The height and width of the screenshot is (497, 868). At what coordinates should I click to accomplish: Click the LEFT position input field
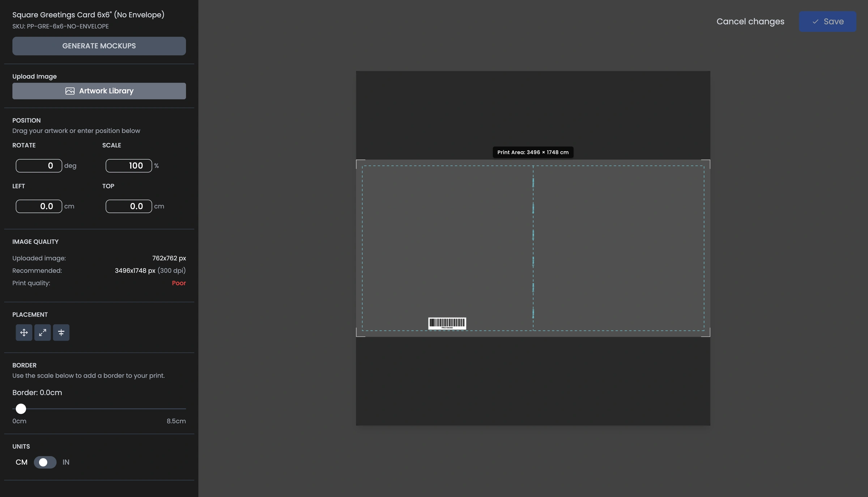39,206
